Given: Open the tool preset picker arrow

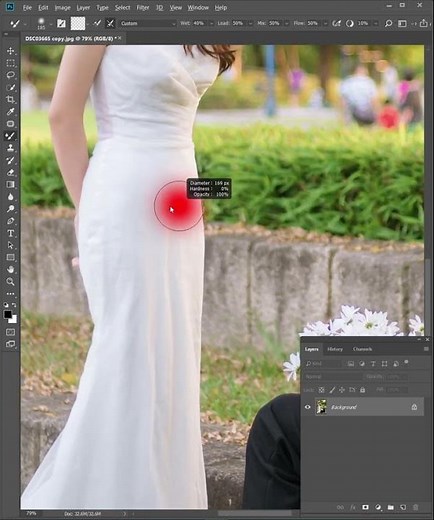Looking at the screenshot, I should (x=25, y=24).
